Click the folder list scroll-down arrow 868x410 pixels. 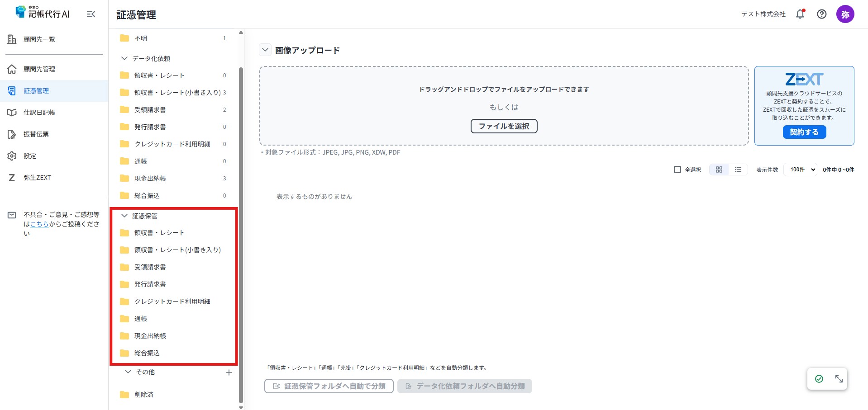point(241,407)
